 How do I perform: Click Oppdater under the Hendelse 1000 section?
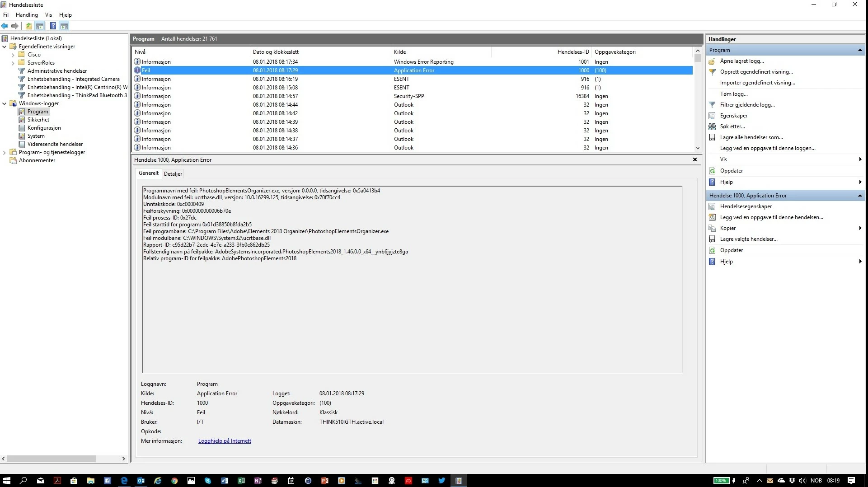tap(732, 250)
